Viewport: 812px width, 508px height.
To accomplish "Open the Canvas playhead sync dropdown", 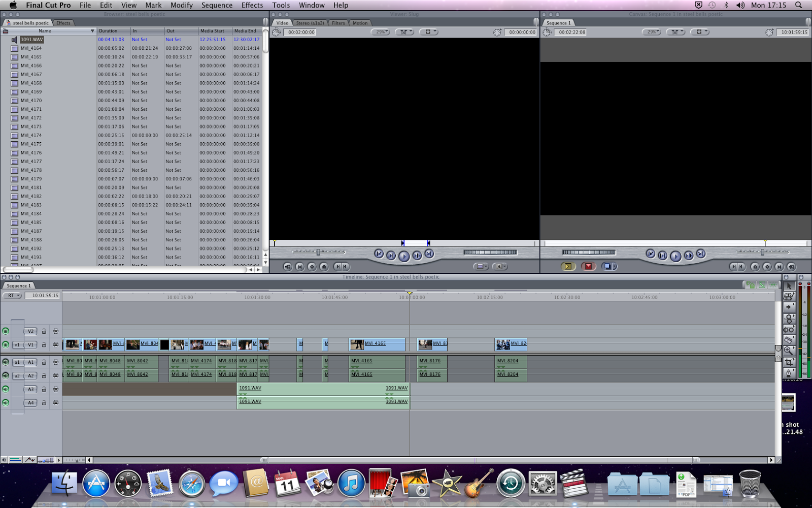I will (x=676, y=31).
